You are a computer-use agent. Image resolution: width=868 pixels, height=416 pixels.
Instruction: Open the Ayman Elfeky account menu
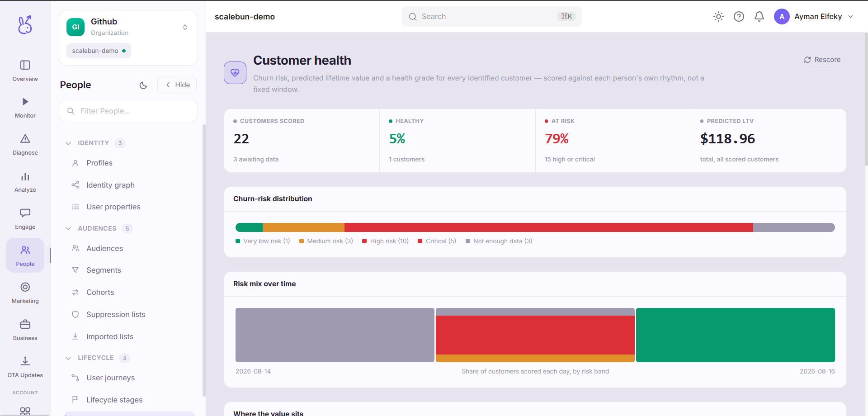(814, 17)
